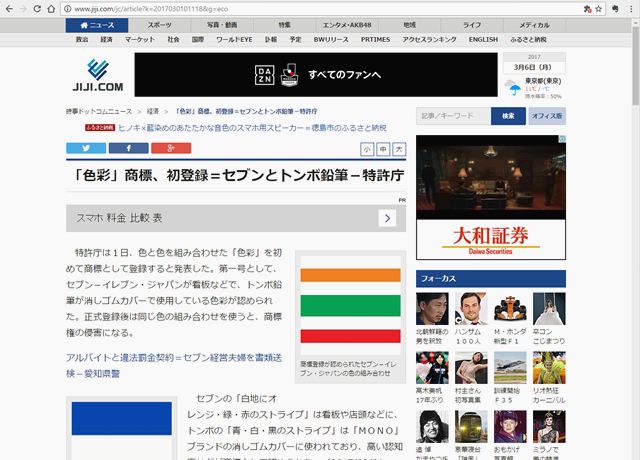Share the article on Twitter
The height and width of the screenshot is (460, 640).
click(86, 148)
